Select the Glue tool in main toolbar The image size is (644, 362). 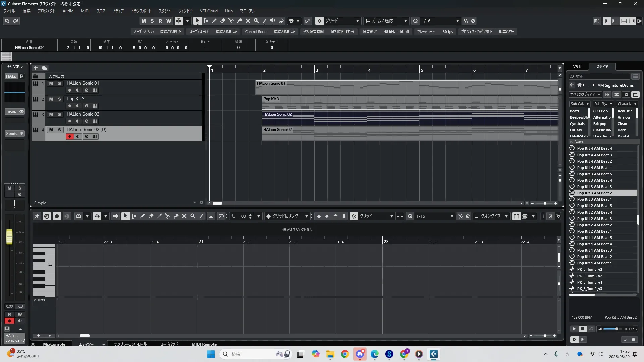tap(239, 21)
